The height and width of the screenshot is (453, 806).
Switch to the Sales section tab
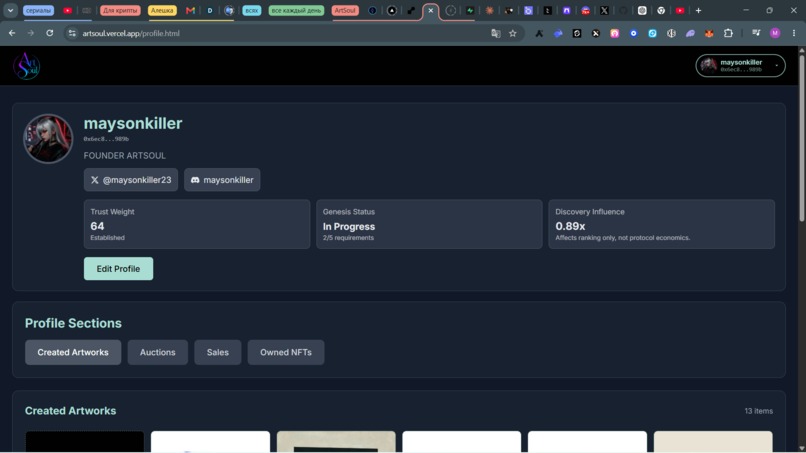217,352
